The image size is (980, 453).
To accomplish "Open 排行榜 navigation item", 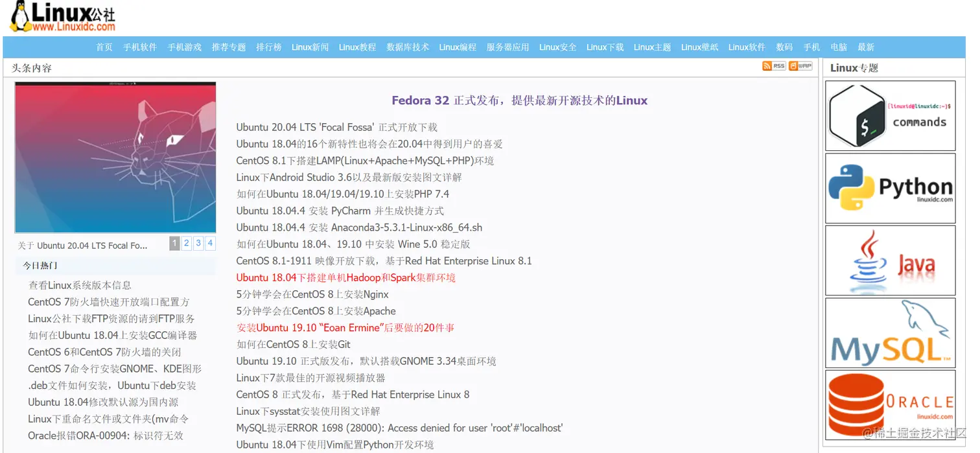I will tap(269, 47).
